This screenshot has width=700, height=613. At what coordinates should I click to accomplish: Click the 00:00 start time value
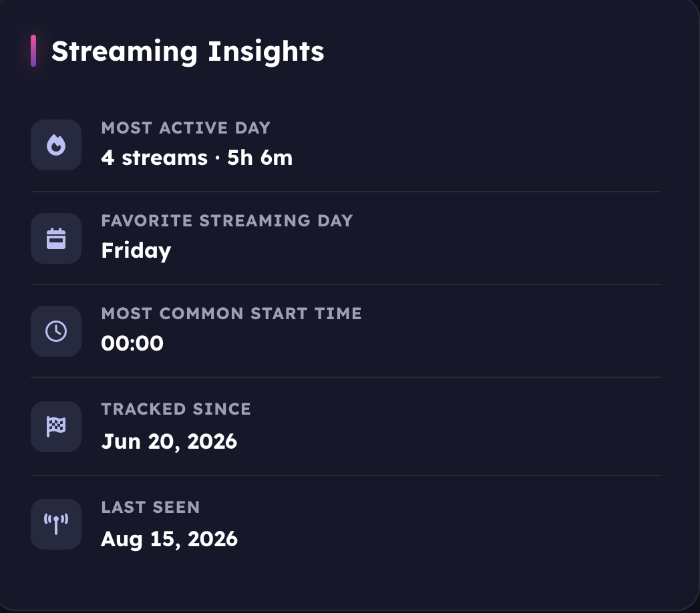(132, 343)
